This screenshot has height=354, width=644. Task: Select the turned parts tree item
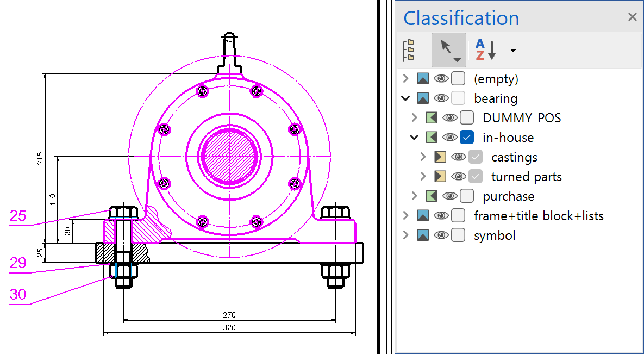pyautogui.click(x=526, y=177)
